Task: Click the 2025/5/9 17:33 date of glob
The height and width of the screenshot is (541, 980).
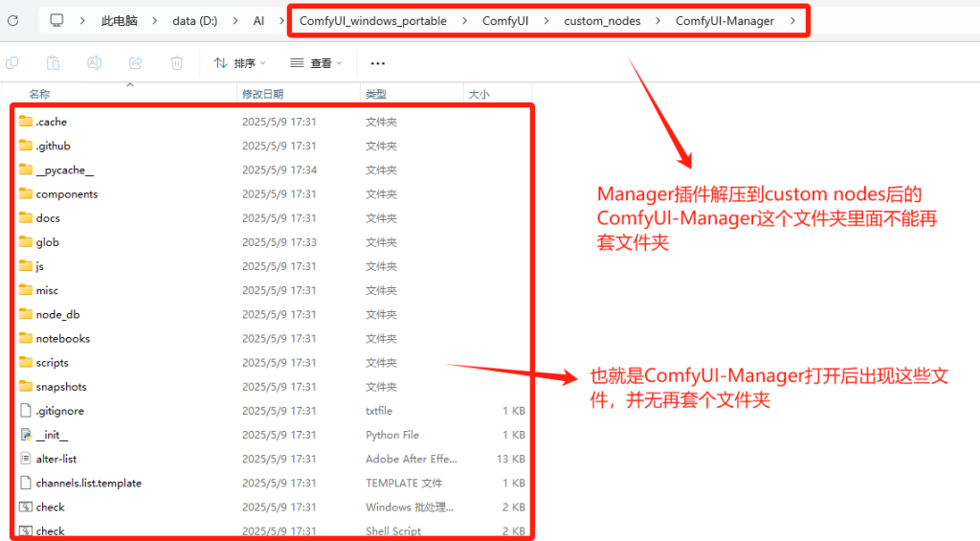Action: point(279,242)
